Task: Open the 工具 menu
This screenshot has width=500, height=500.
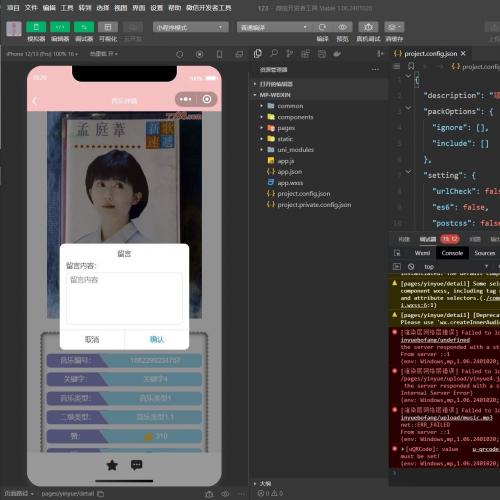Action: point(67,8)
